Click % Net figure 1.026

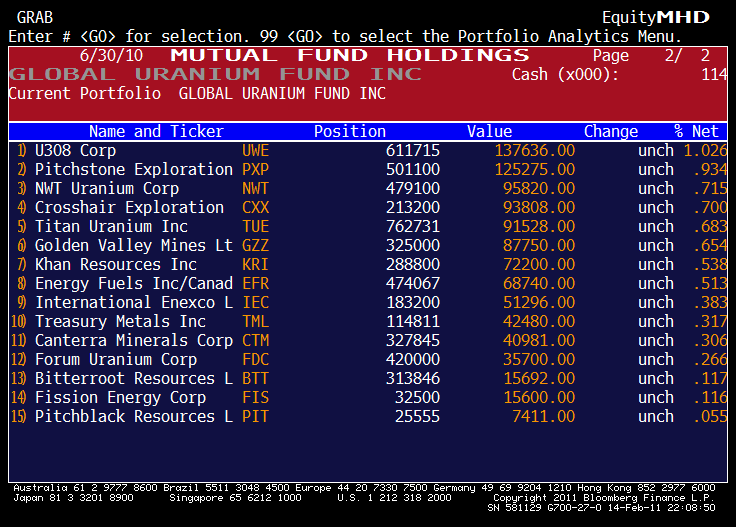point(705,151)
